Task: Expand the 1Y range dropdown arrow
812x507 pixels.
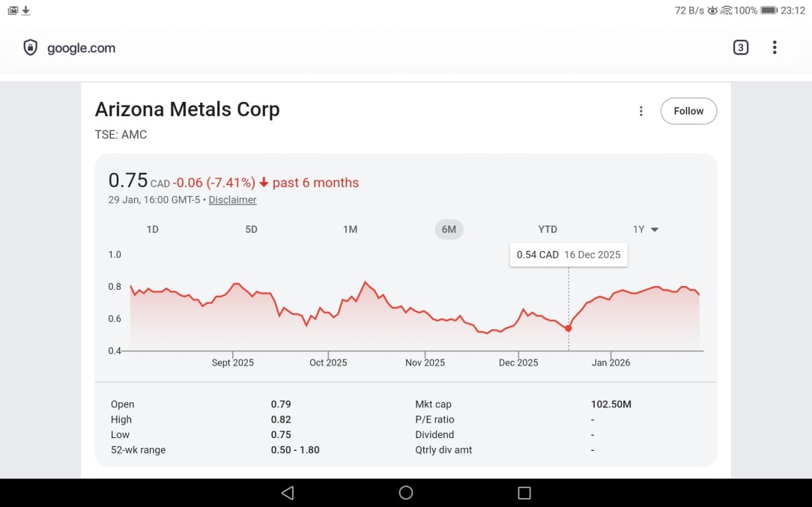Action: click(655, 230)
